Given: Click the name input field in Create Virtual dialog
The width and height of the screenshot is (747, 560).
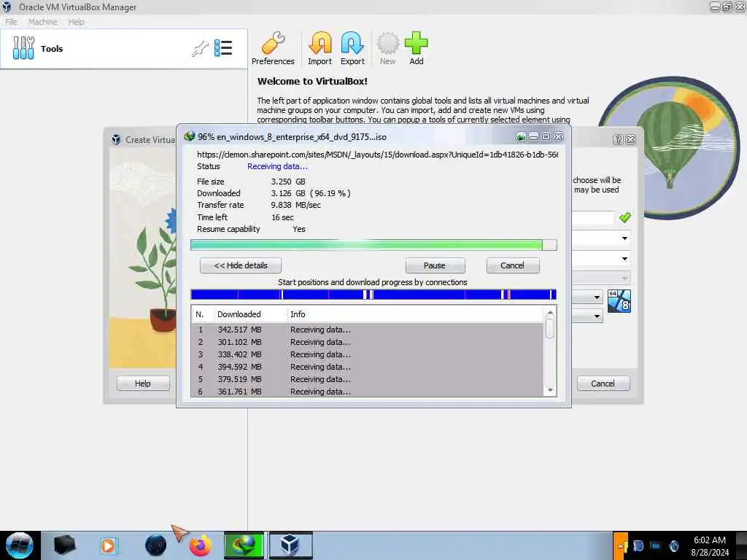Looking at the screenshot, I should (593, 218).
